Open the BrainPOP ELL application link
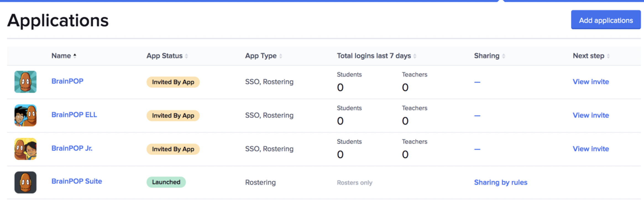Image resolution: width=644 pixels, height=200 pixels. [74, 115]
